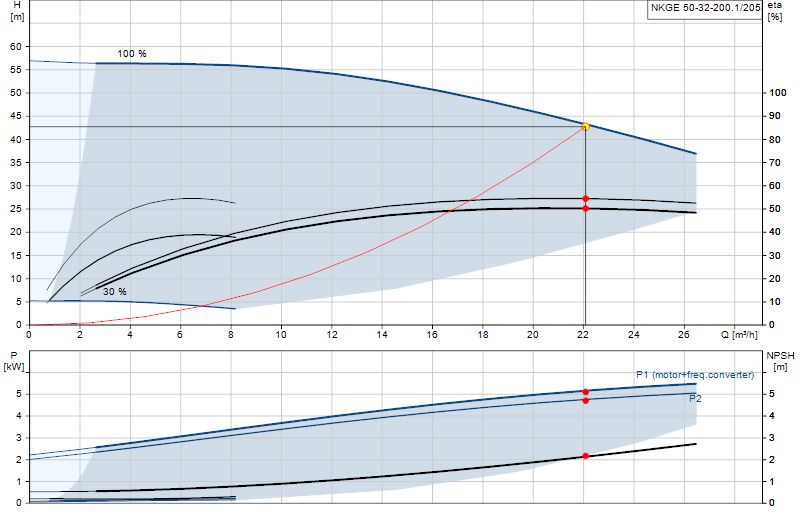
Task: Click the 70 tick on the eta axis
Action: 775,162
